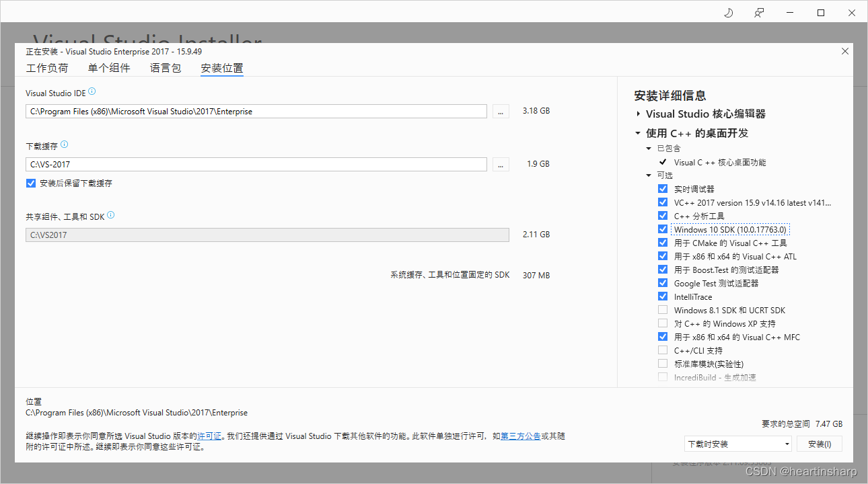The image size is (868, 484).
Task: Browse for the download cache folder
Action: (x=501, y=164)
